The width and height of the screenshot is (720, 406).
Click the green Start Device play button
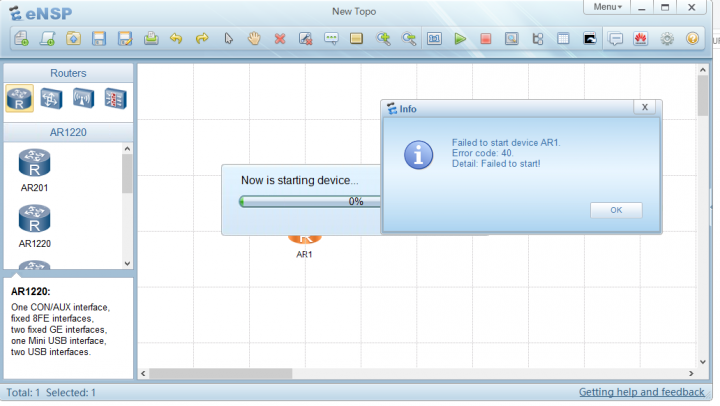tap(460, 39)
